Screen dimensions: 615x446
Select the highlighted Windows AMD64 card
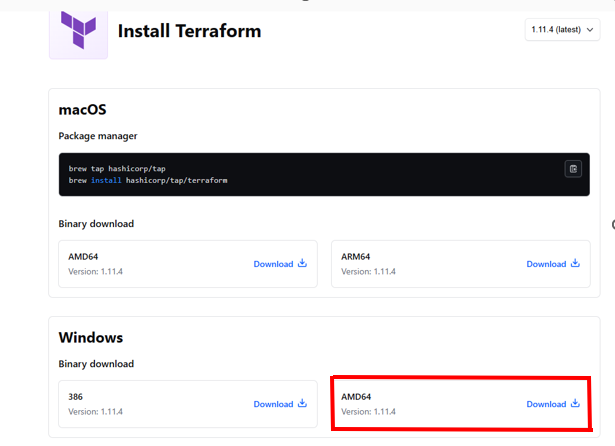tap(461, 404)
